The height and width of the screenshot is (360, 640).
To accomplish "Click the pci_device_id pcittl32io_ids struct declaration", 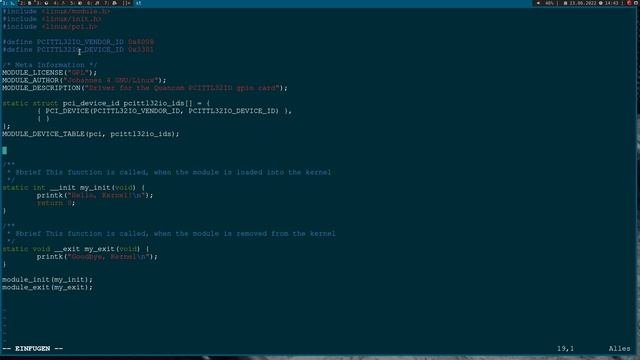I will (106, 104).
